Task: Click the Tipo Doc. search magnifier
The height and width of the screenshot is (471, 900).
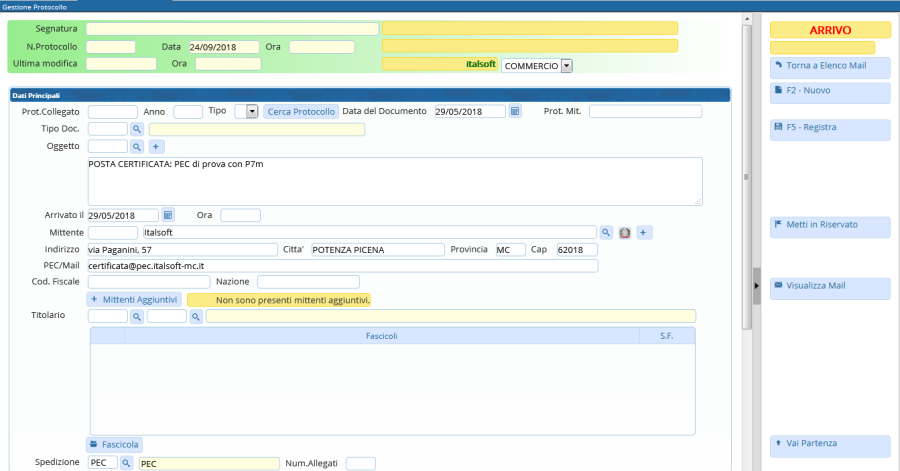Action: pos(137,129)
